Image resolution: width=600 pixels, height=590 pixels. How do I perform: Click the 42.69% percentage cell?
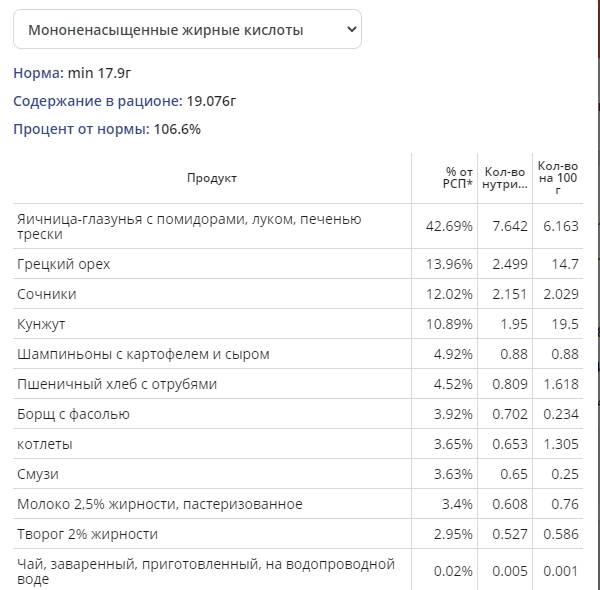tap(449, 226)
